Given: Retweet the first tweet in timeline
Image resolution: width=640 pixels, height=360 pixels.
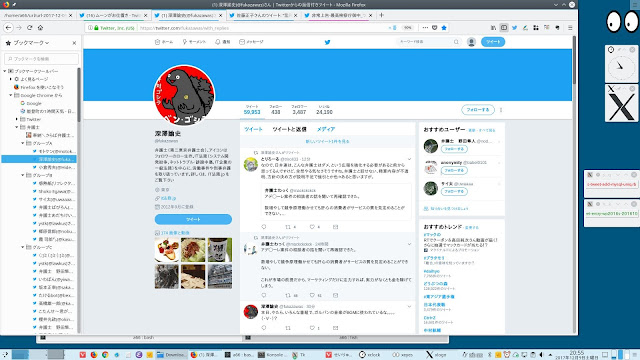Looking at the screenshot, I should pyautogui.click(x=288, y=227).
